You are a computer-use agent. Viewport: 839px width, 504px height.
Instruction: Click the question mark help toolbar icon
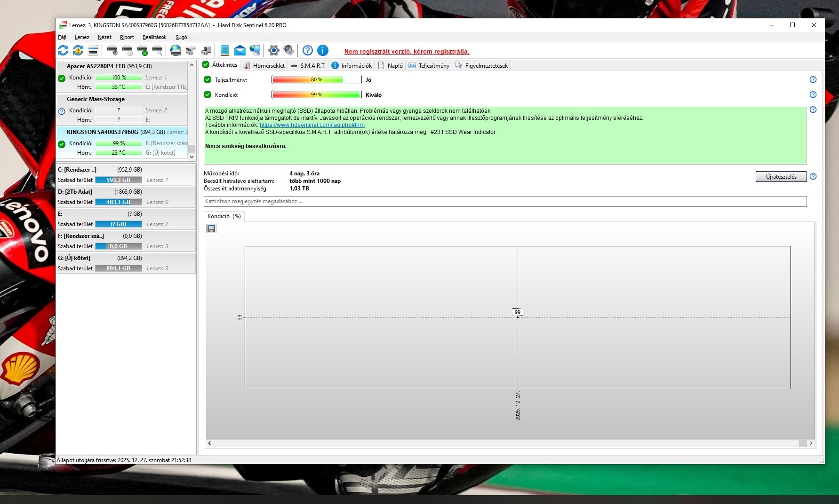point(308,50)
